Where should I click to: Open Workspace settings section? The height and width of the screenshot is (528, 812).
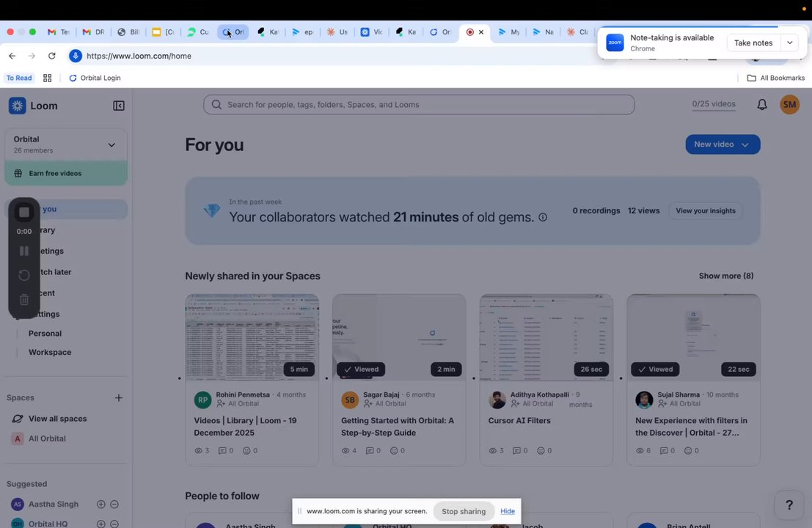point(50,352)
